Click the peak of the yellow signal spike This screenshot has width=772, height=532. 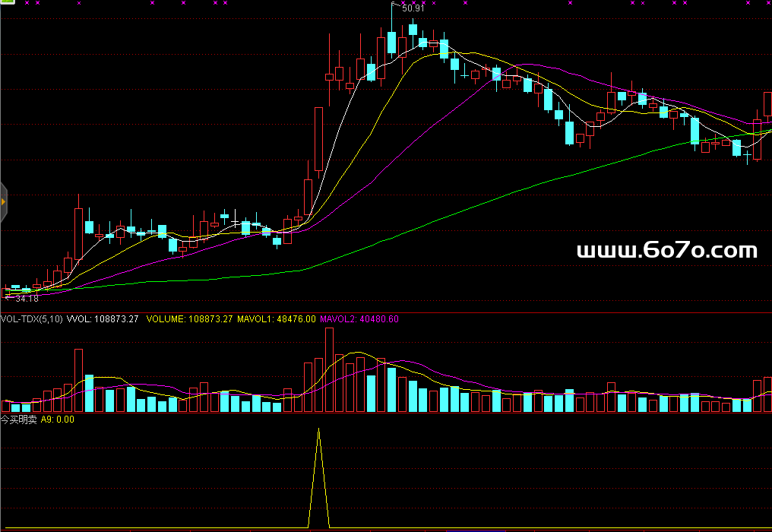tap(318, 430)
